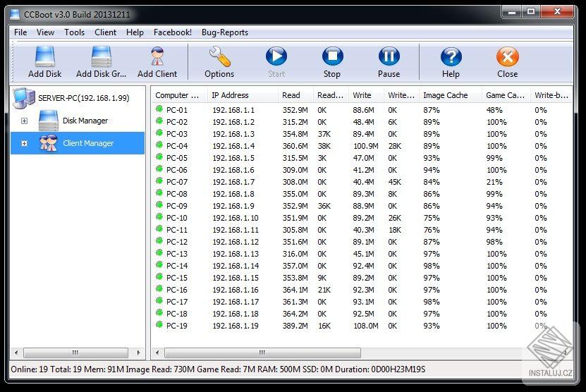
Task: Click Game Cache 21% of PC-07
Action: click(x=494, y=182)
